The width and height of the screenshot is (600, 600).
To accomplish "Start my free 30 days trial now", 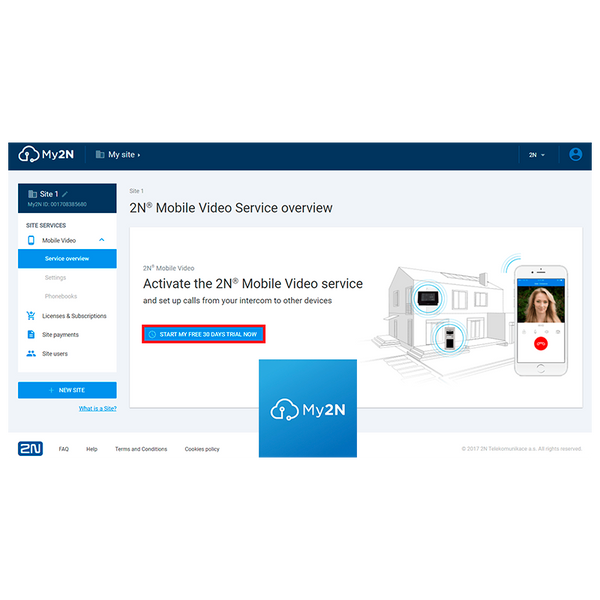I will tap(203, 334).
